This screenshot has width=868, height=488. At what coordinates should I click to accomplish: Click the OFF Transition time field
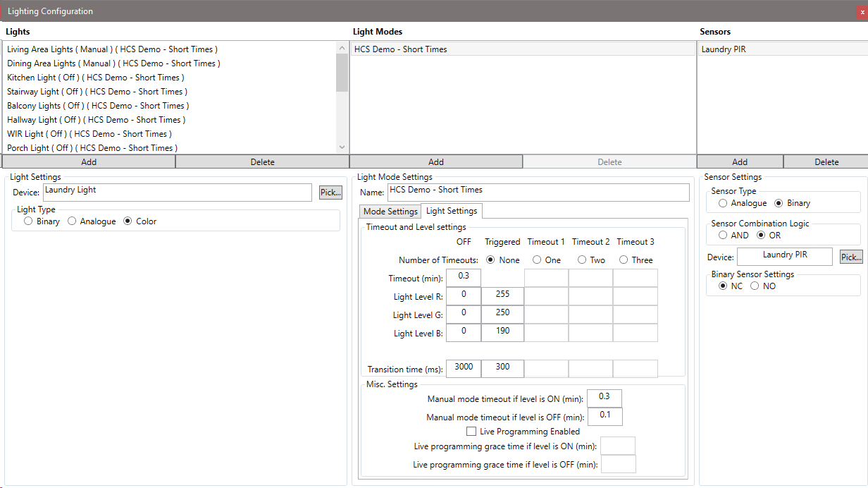click(x=464, y=368)
